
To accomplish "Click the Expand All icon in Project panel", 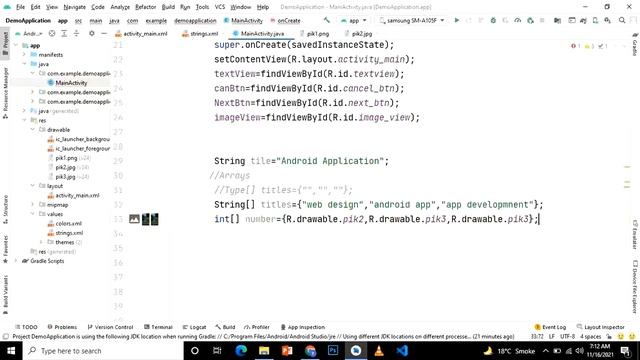I will (x=64, y=33).
